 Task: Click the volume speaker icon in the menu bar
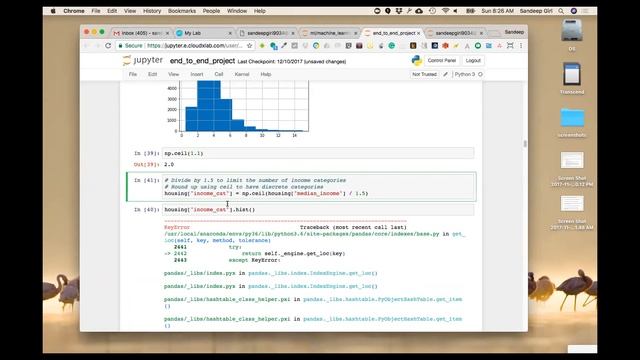456,11
